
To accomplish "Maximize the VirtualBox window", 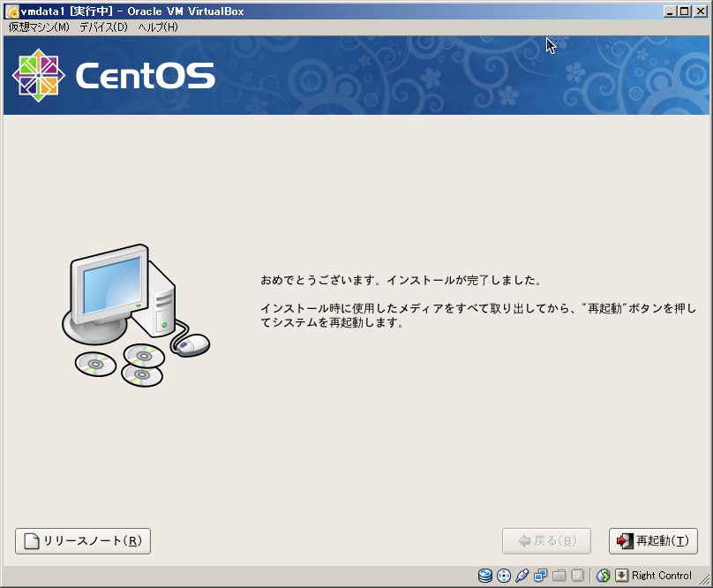I will 684,11.
